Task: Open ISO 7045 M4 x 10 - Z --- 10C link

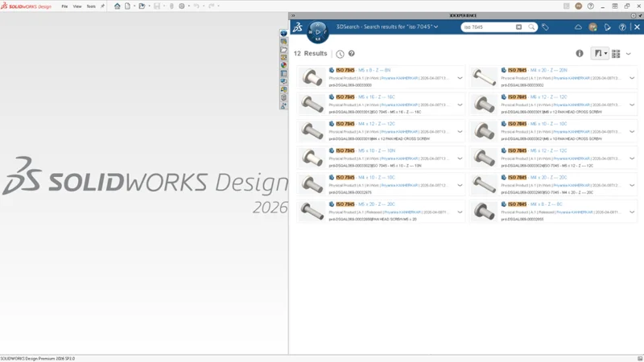Action: click(x=365, y=177)
